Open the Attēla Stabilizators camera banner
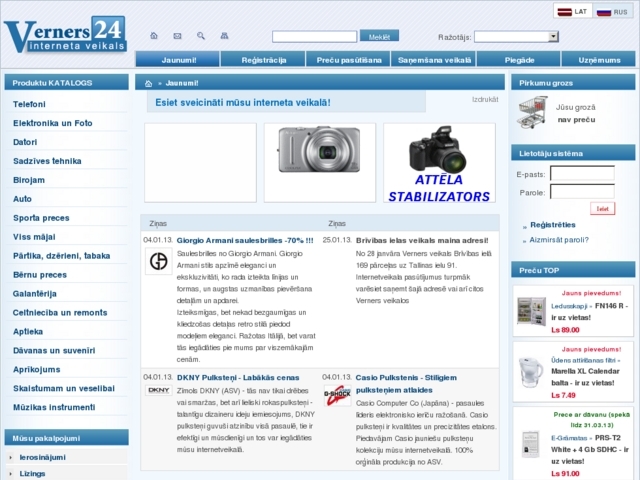 (438, 162)
